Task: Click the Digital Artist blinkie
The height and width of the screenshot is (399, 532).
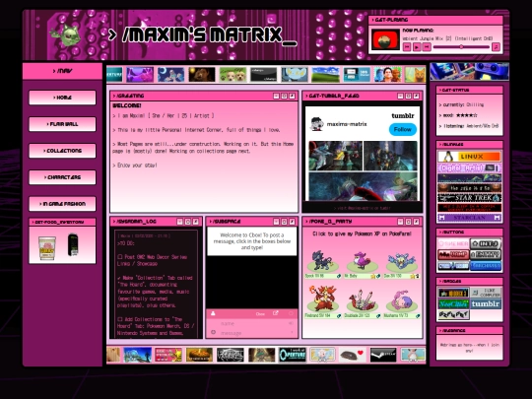Action: [469, 167]
